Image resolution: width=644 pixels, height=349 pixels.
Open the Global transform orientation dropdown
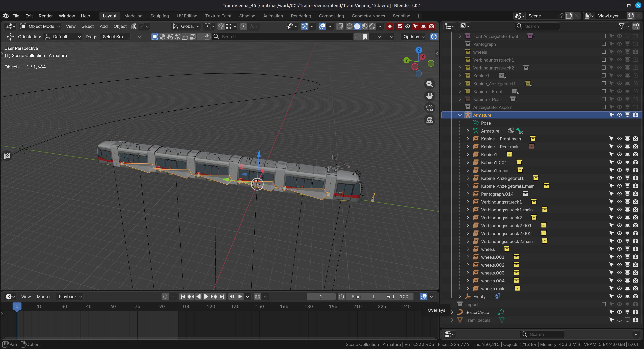[x=186, y=26]
